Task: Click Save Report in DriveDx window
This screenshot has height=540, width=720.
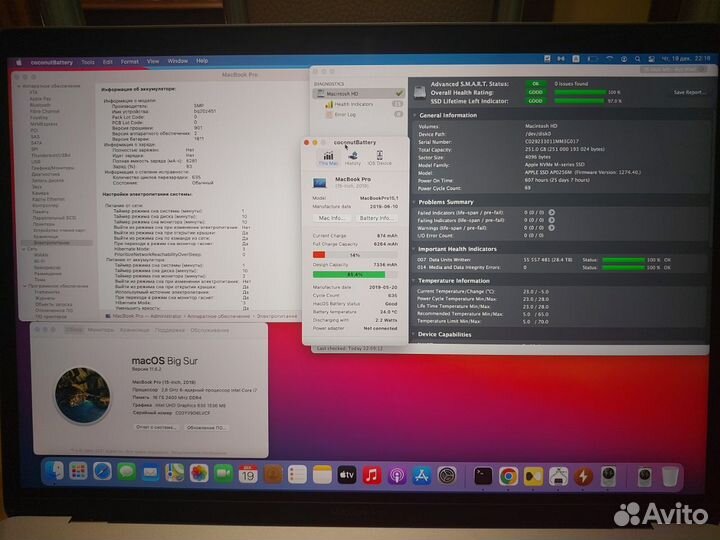Action: pos(689,93)
